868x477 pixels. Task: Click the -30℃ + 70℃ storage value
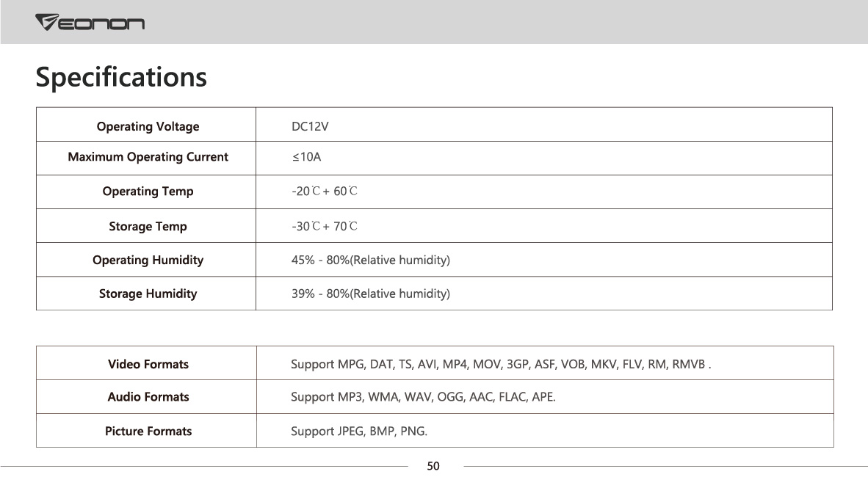point(325,226)
